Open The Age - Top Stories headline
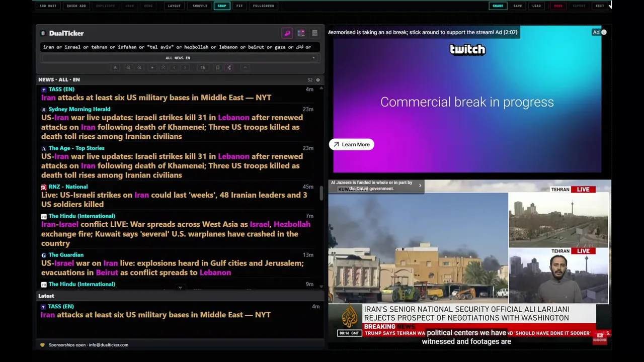The image size is (644, 362). click(x=172, y=165)
